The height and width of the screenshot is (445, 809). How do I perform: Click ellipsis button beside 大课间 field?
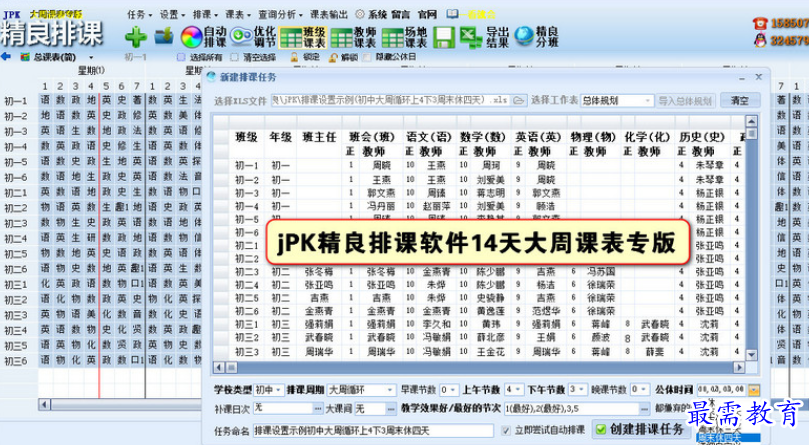pyautogui.click(x=392, y=408)
